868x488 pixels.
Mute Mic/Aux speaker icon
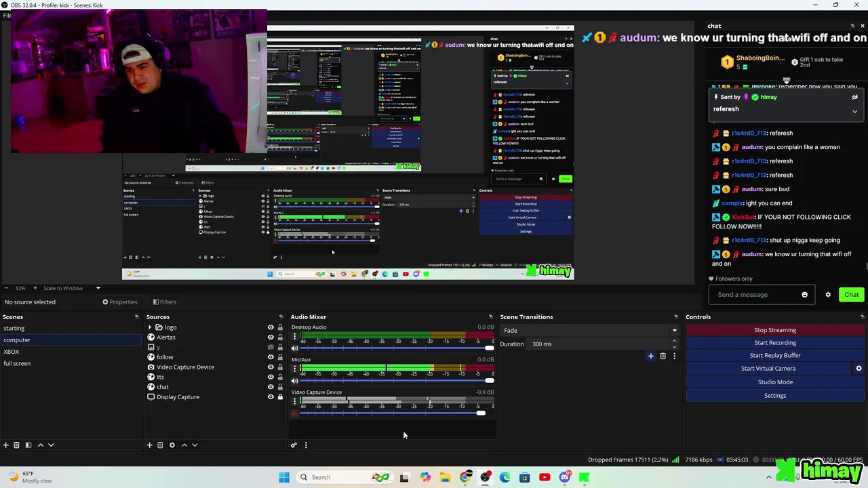click(x=294, y=381)
